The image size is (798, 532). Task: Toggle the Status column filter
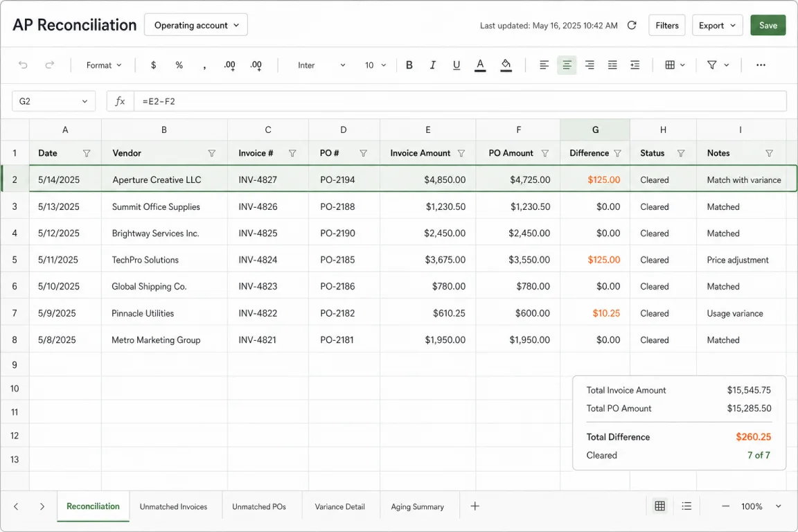pos(681,153)
